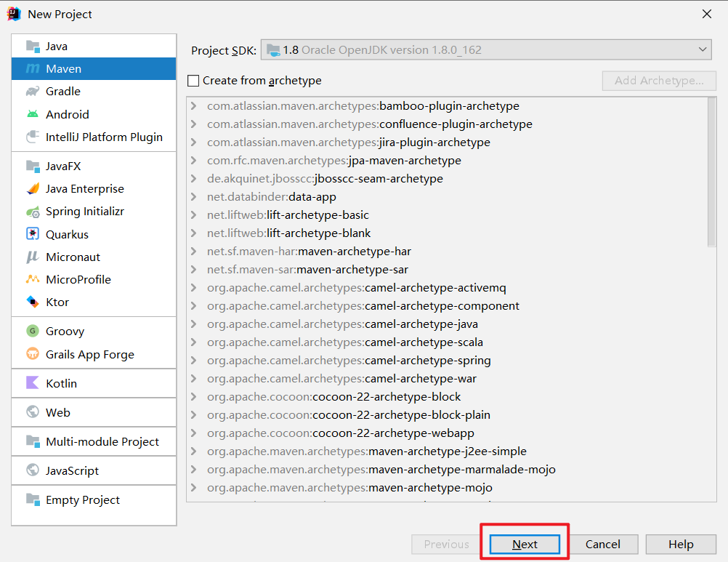Select Gradle project type
Viewport: 728px width, 562px height.
tap(94, 92)
